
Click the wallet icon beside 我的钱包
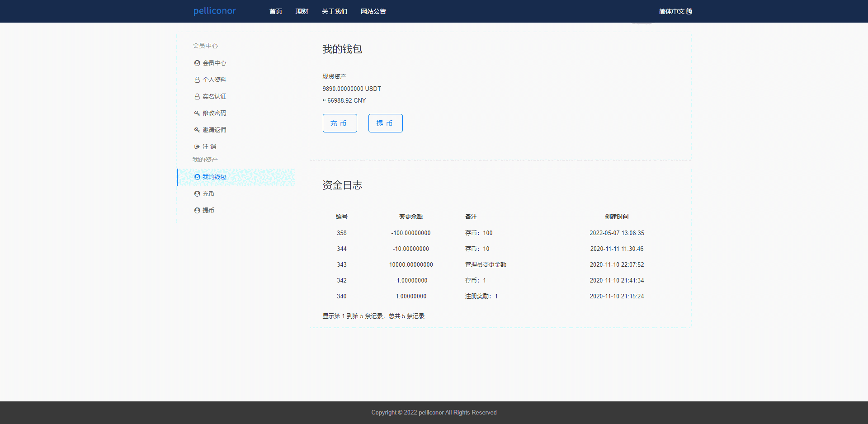pyautogui.click(x=197, y=177)
